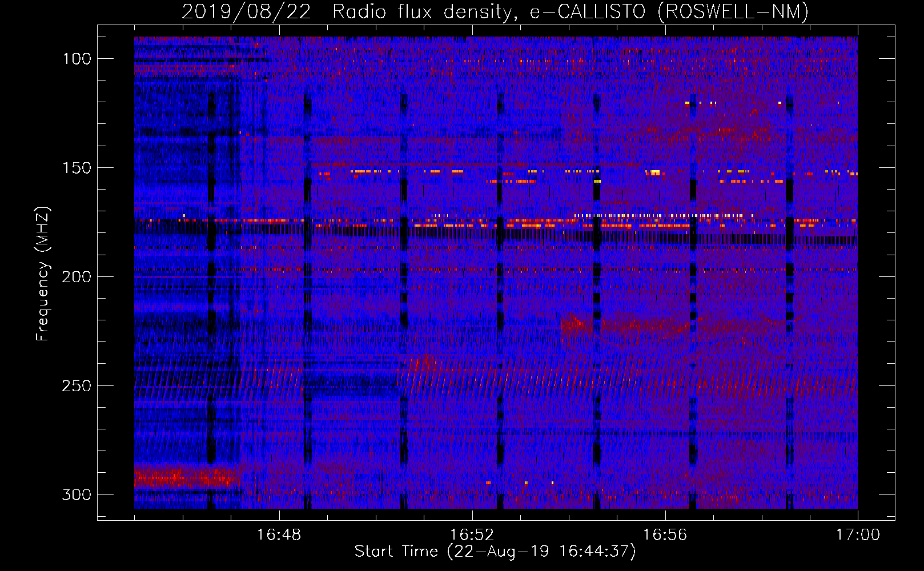The width and height of the screenshot is (924, 571).
Task: Select the 100 MHz frequency tick label
Action: (x=77, y=59)
